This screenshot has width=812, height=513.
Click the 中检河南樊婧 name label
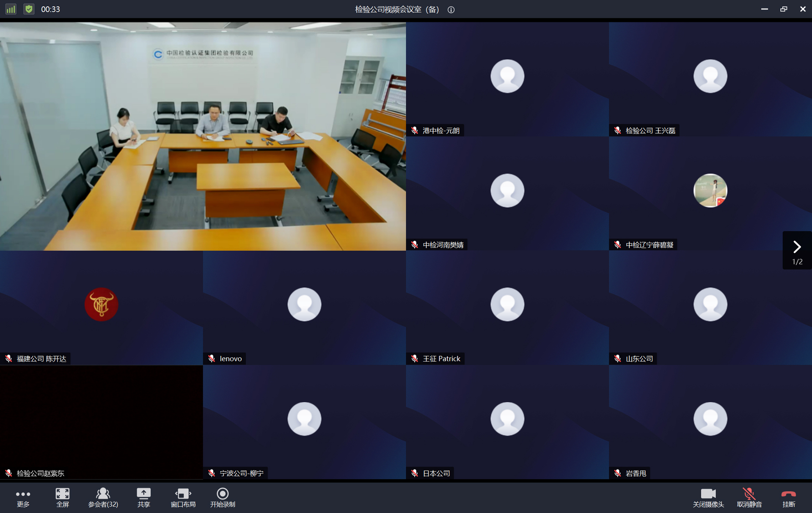(x=443, y=245)
